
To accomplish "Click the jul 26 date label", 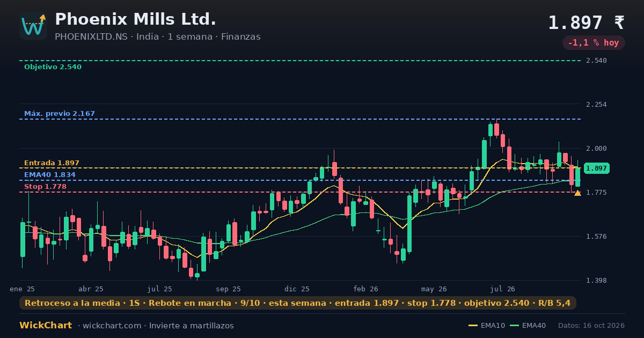I will tap(503, 289).
